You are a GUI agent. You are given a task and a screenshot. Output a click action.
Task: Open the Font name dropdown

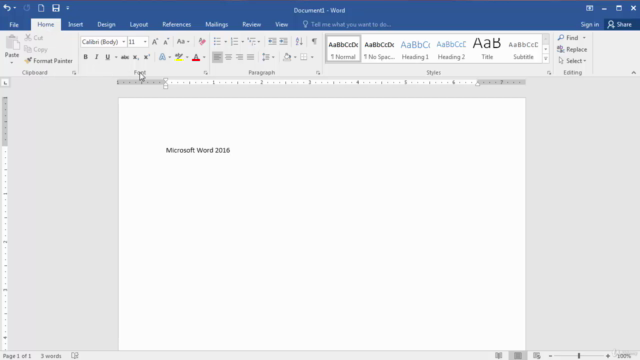click(124, 42)
